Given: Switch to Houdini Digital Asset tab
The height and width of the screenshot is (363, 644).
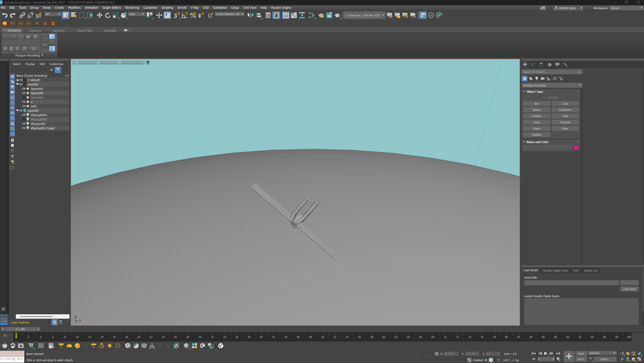Looking at the screenshot, I should [555, 270].
